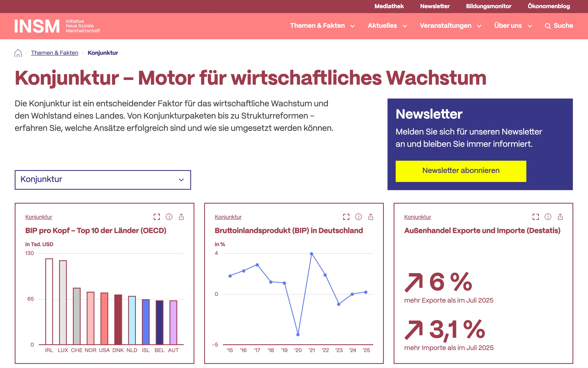Image resolution: width=588 pixels, height=368 pixels.
Task: Open fullscreen for BIP pro Kopf chart
Action: [157, 217]
